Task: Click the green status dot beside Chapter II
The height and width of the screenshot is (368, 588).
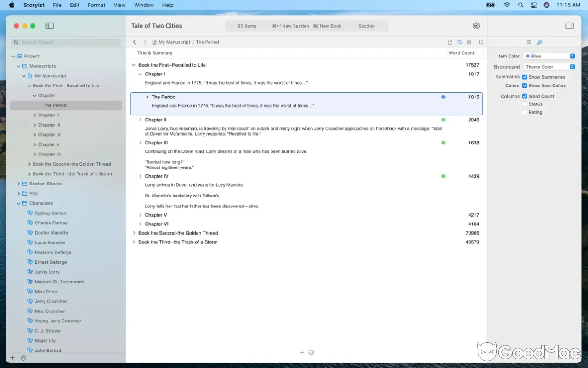Action: tap(443, 120)
